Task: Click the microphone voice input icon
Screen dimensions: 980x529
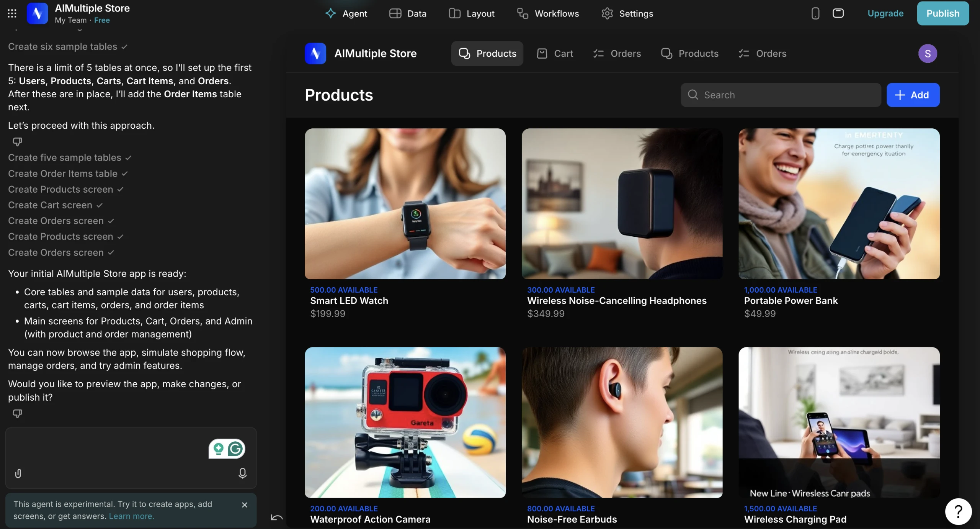Action: pos(242,473)
